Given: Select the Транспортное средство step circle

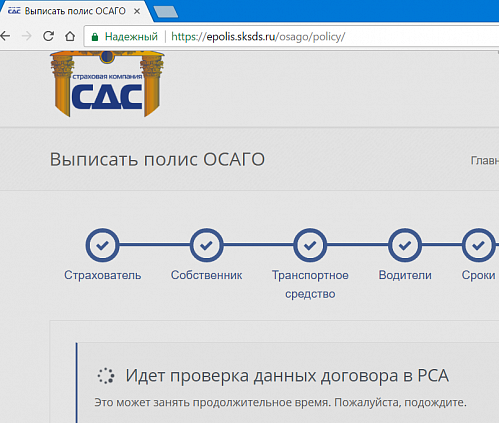Looking at the screenshot, I should coord(310,245).
